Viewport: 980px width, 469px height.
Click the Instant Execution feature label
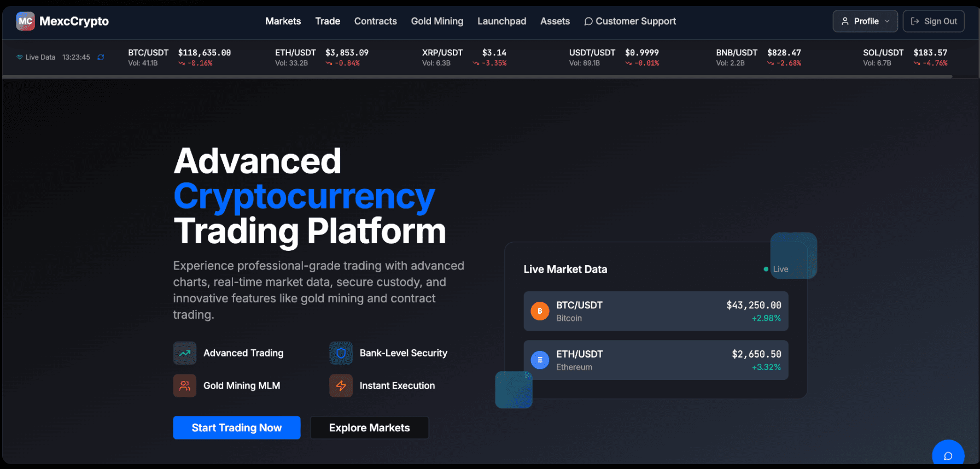398,386
